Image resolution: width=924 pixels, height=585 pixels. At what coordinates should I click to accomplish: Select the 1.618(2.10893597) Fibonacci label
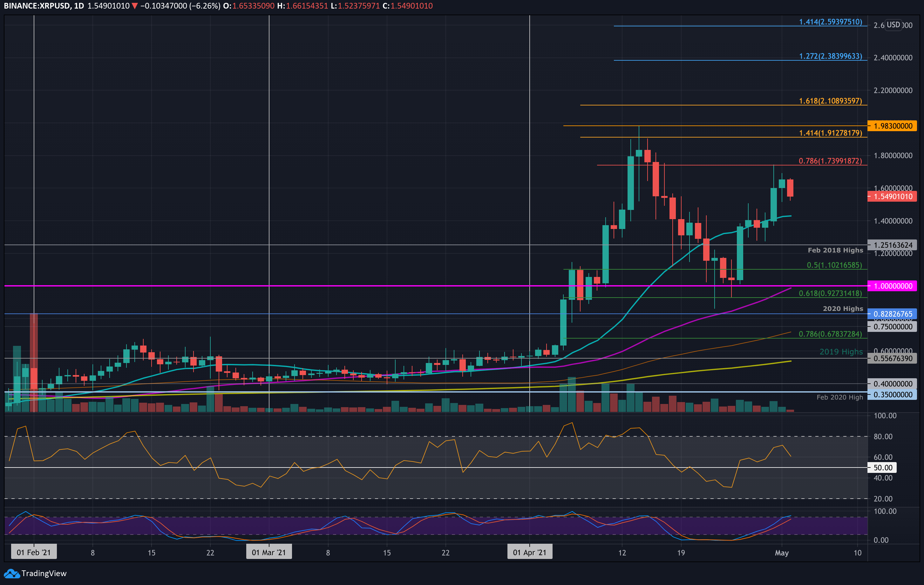coord(830,101)
